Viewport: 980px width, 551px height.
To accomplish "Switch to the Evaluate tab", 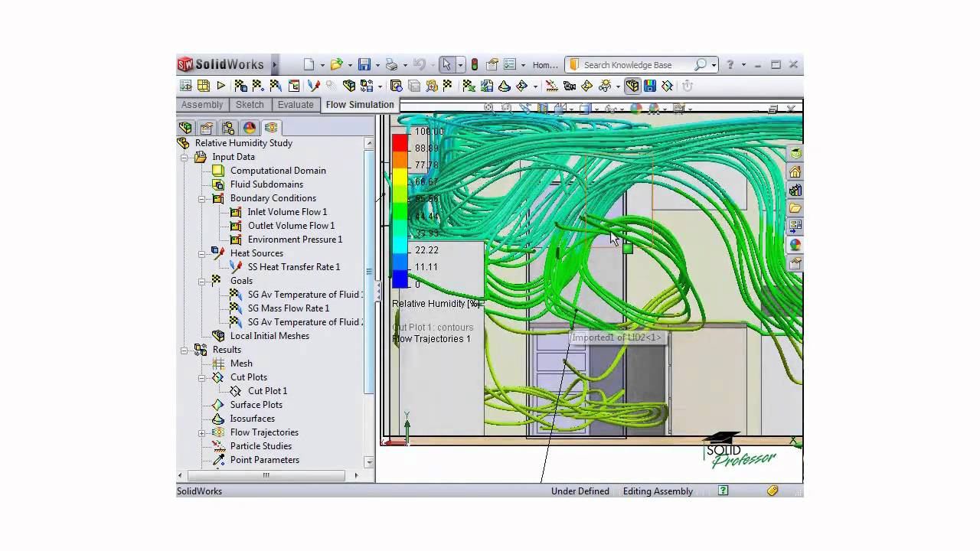I will 296,105.
